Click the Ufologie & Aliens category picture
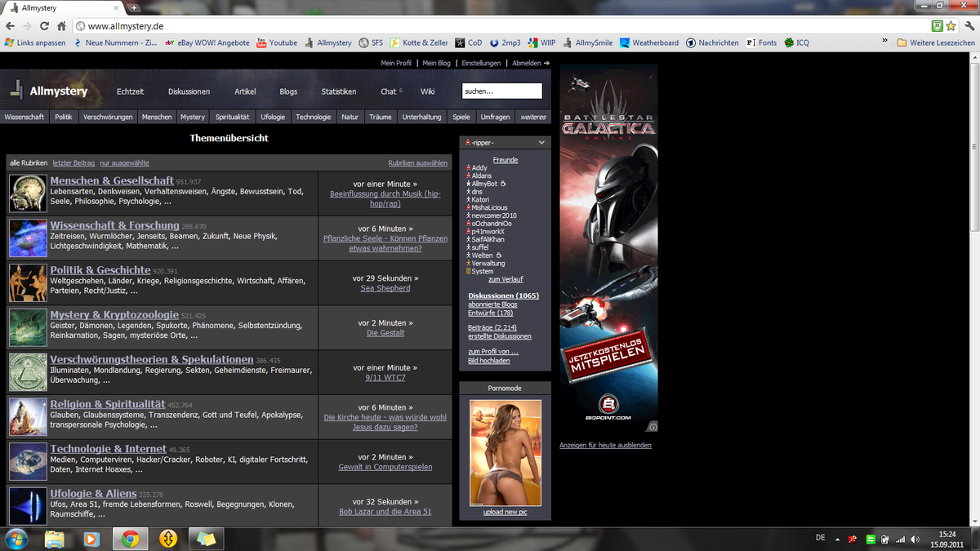The image size is (980, 551). point(28,506)
